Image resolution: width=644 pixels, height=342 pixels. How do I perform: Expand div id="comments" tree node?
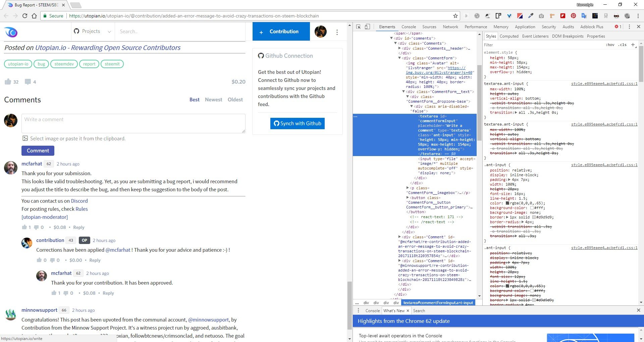click(x=391, y=38)
